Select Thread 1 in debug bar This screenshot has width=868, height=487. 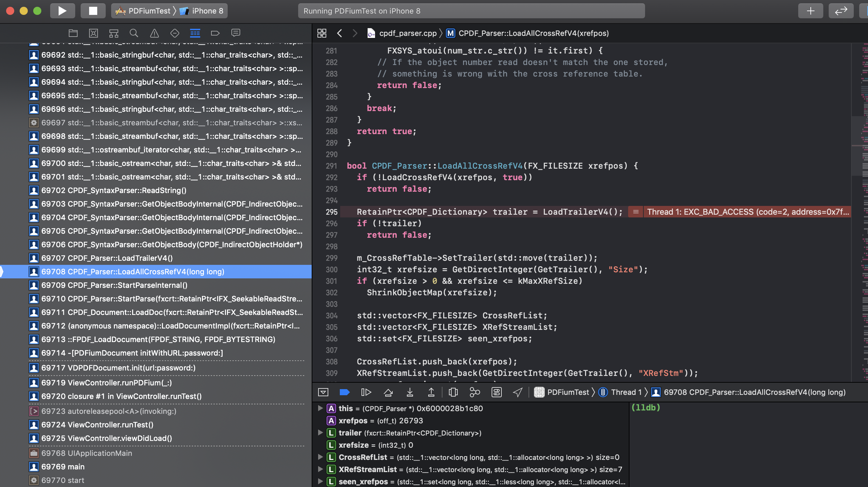click(620, 392)
